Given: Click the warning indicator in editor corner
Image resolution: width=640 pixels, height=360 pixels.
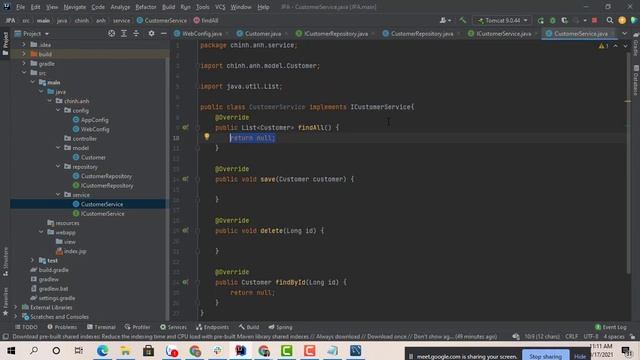Looking at the screenshot, I should (603, 46).
